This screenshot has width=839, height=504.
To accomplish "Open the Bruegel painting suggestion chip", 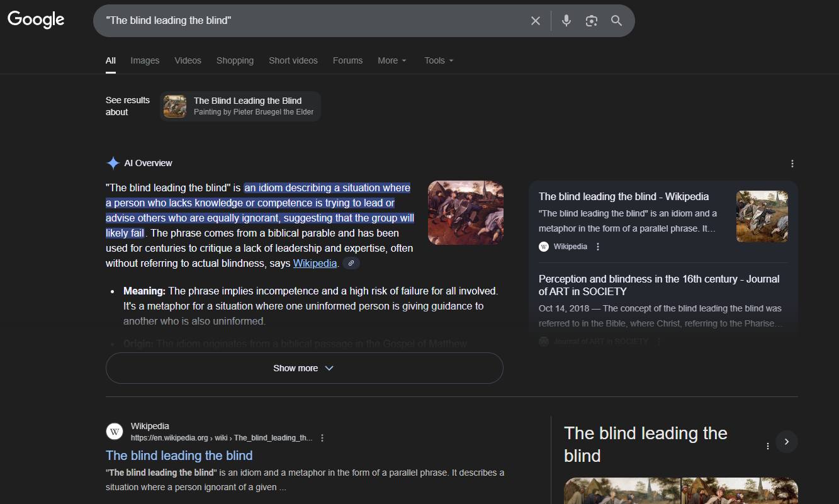I will pos(240,106).
